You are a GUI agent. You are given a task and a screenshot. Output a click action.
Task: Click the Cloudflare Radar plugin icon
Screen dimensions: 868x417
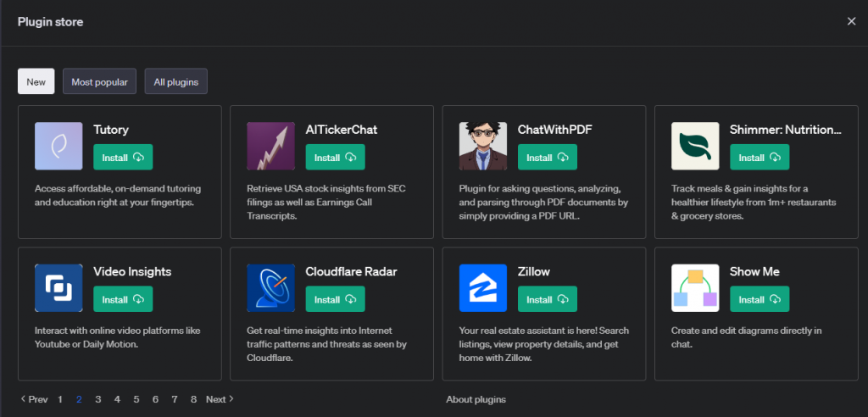[x=270, y=287]
